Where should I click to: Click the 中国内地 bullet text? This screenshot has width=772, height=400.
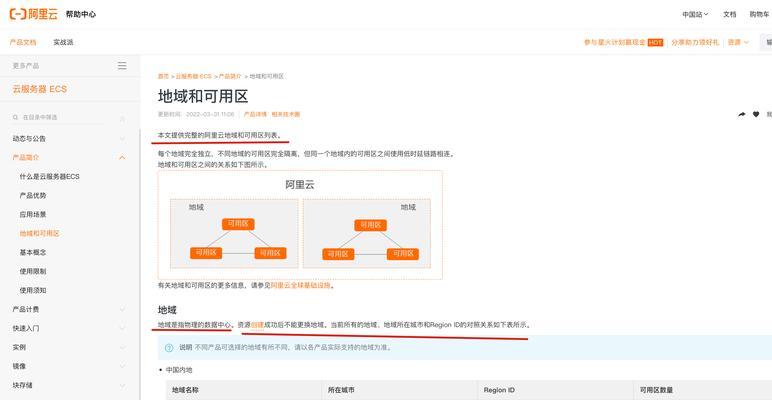point(179,369)
